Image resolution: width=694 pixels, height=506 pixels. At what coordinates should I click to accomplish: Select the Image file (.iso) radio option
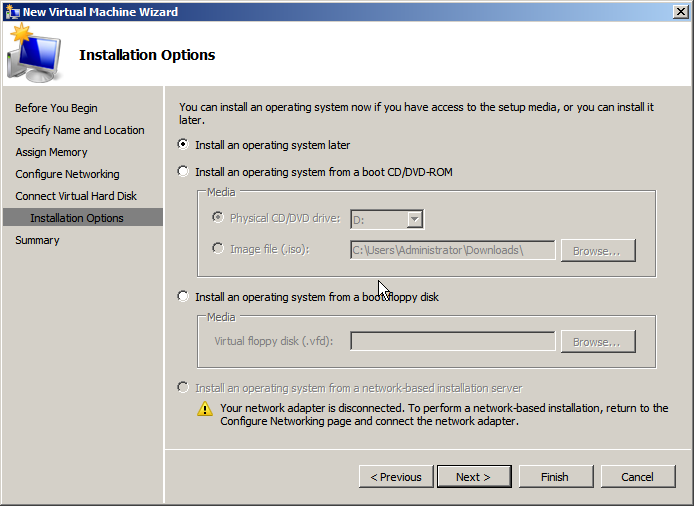coord(219,249)
